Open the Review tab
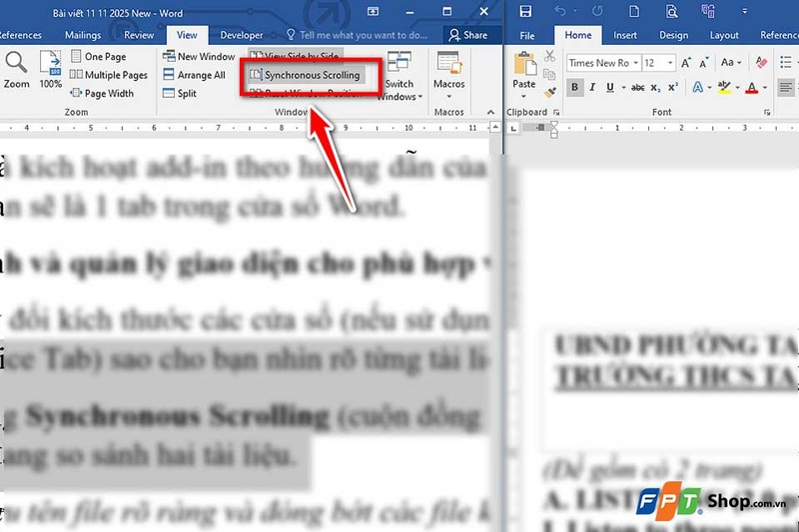Viewport: 799px width, 532px height. coord(139,35)
